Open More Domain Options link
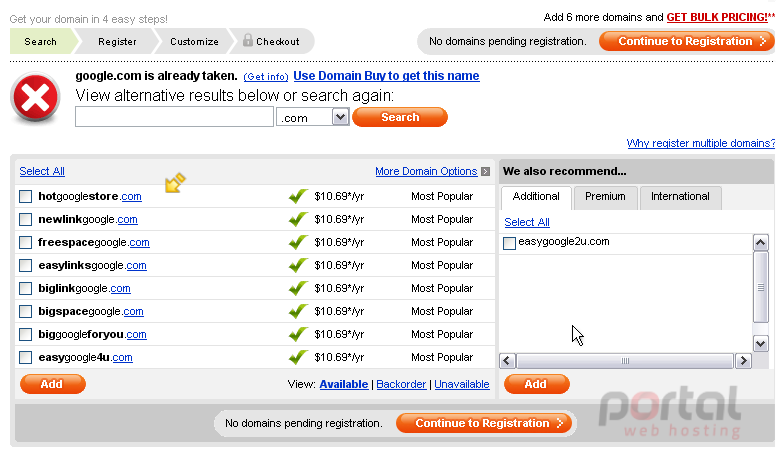 (x=426, y=171)
